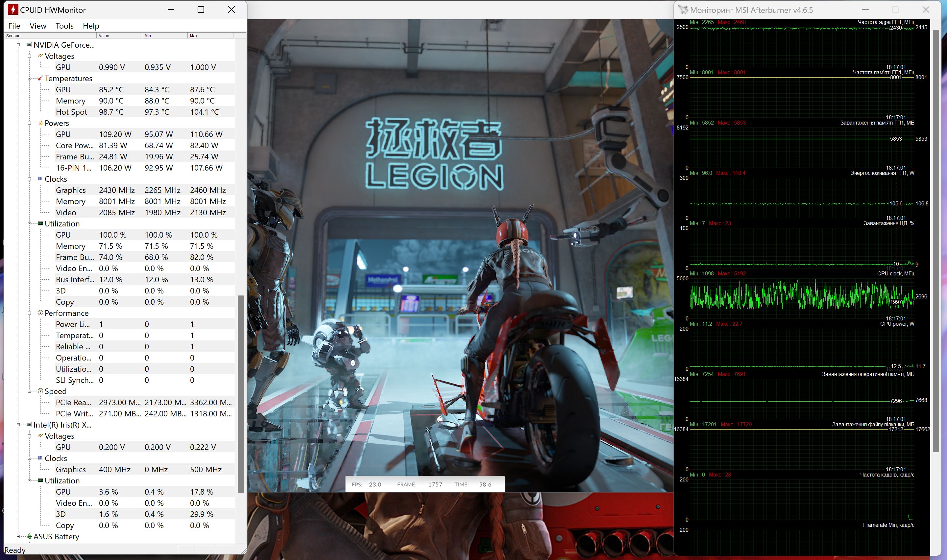This screenshot has height=560, width=947.
Task: Collapse the Speed section expander
Action: point(30,391)
